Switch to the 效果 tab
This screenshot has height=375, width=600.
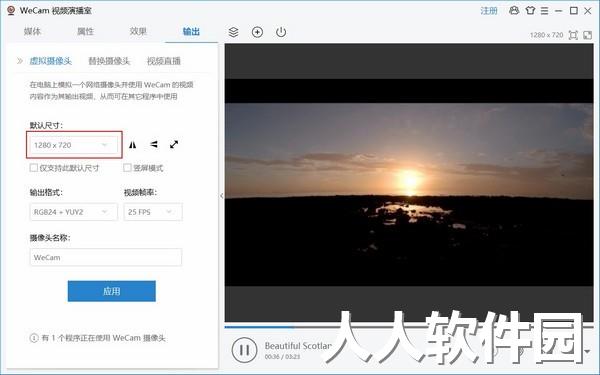pyautogui.click(x=138, y=31)
